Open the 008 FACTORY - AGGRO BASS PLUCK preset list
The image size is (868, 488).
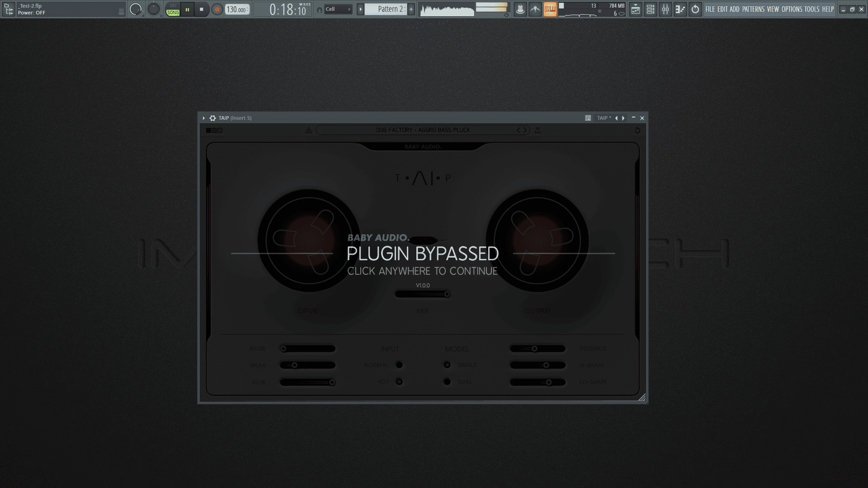pos(423,130)
